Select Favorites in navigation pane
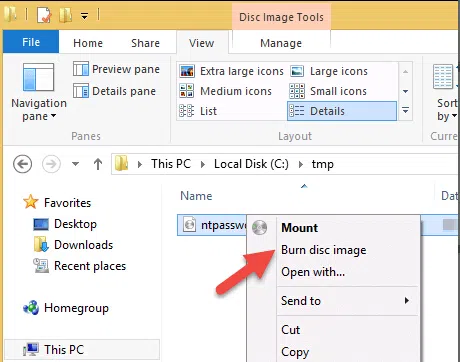 (67, 203)
